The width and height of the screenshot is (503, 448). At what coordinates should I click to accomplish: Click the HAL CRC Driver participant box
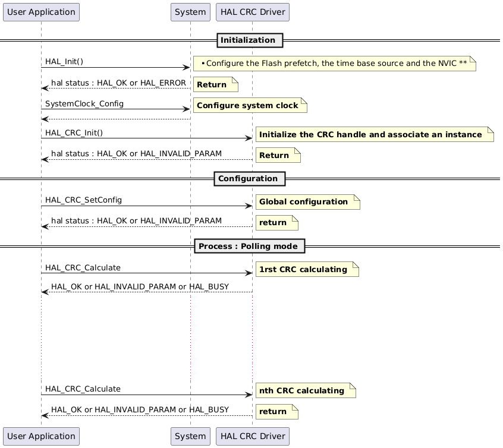pos(252,12)
